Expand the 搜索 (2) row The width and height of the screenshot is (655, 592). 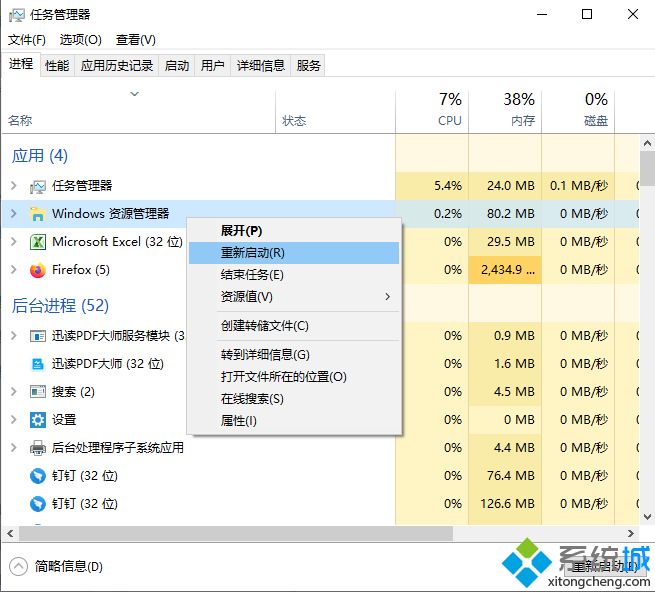[13, 391]
